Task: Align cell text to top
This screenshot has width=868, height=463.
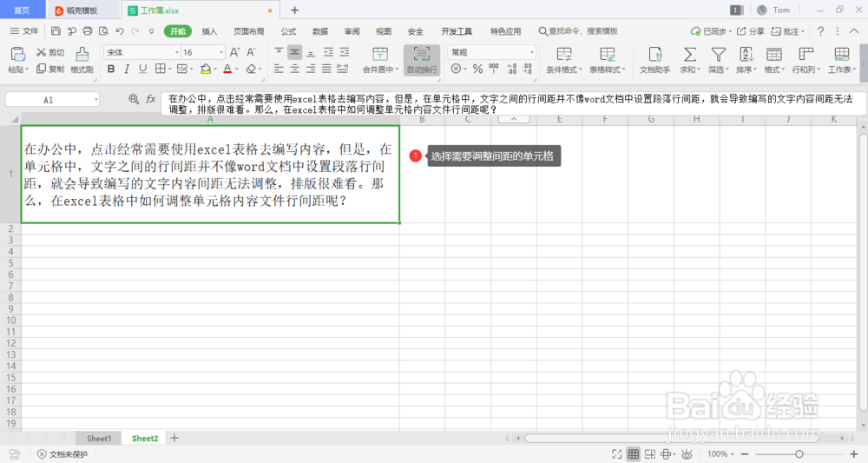Action: click(x=279, y=52)
